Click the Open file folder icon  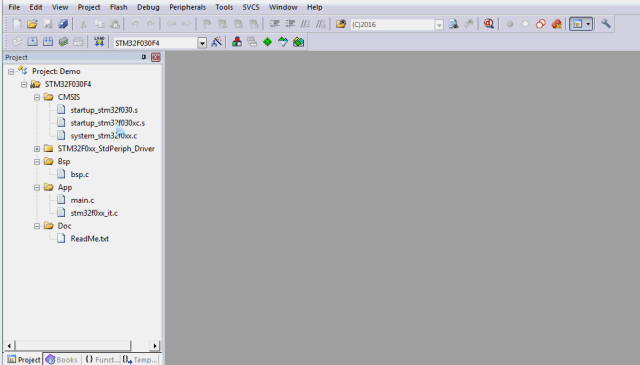tap(32, 24)
